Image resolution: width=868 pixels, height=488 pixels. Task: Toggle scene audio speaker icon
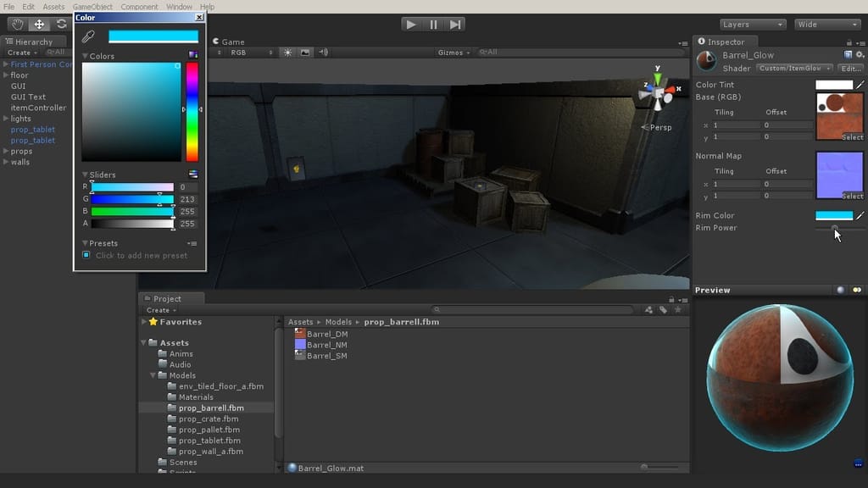point(323,53)
